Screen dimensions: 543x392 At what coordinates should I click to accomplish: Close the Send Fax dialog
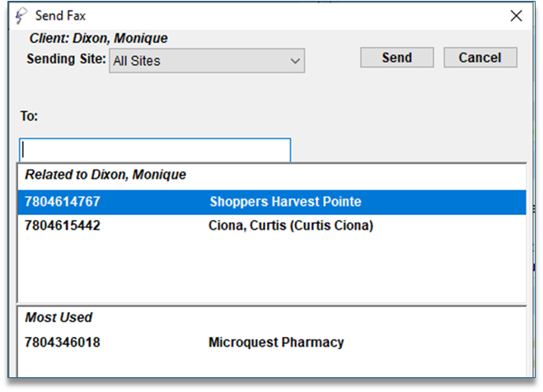click(x=516, y=16)
